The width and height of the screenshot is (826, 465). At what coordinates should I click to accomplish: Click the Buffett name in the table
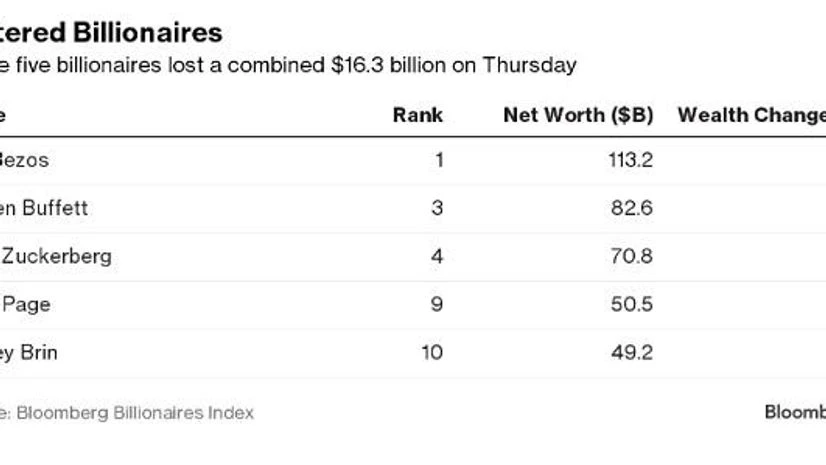pyautogui.click(x=44, y=208)
